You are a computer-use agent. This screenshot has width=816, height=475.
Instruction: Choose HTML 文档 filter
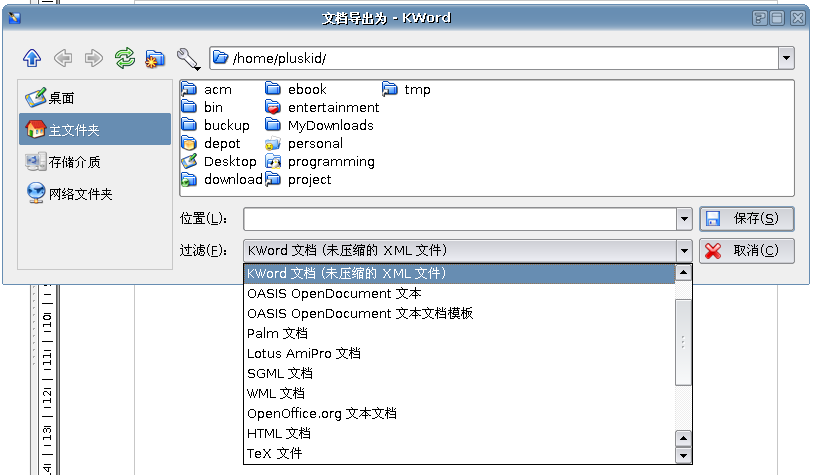[460, 433]
